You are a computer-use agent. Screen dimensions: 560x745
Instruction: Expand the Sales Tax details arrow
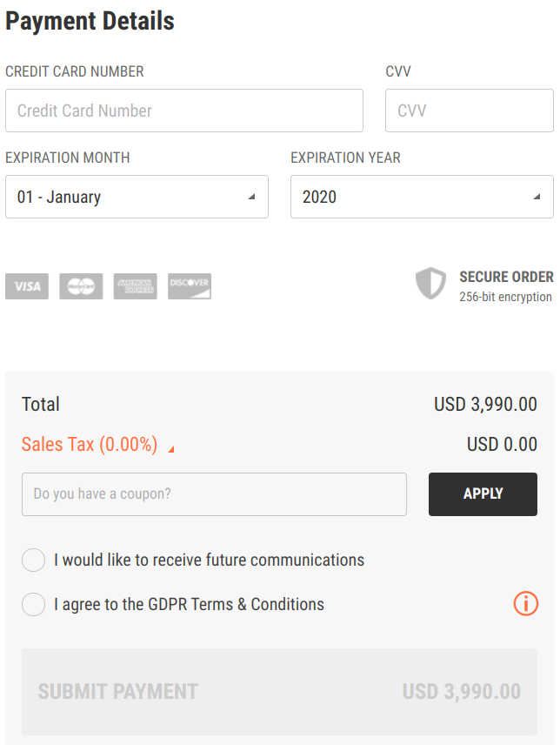click(x=171, y=448)
